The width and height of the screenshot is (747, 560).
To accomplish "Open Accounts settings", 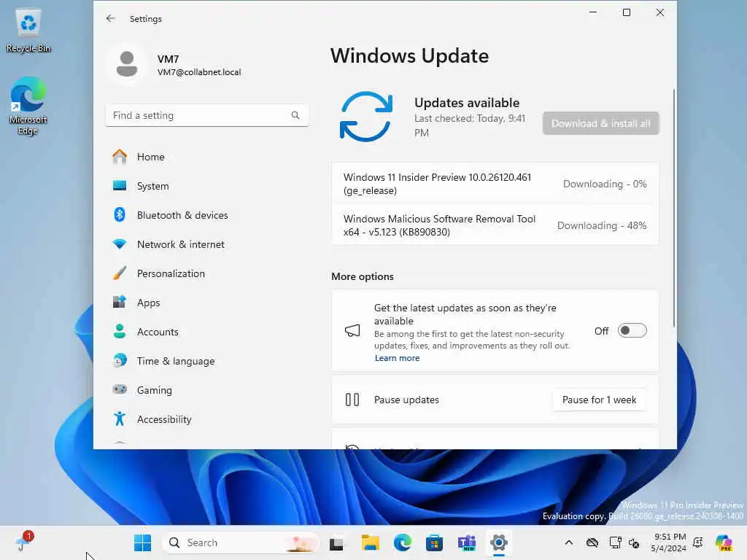I will 206,332.
